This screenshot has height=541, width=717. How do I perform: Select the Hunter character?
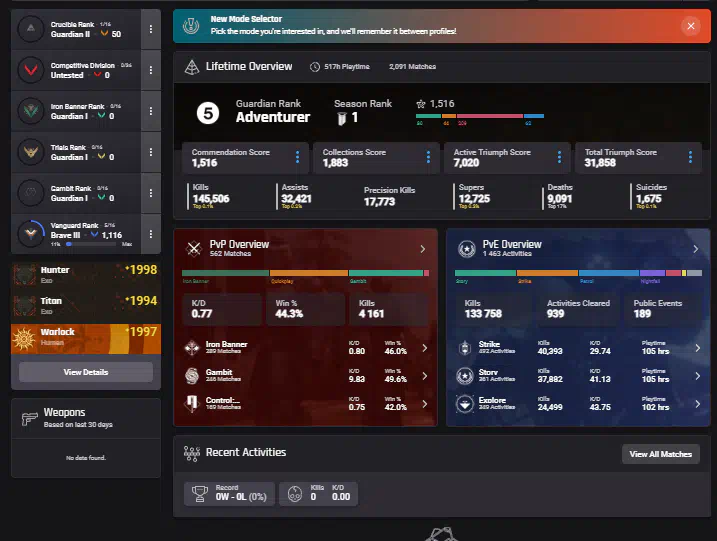click(86, 274)
